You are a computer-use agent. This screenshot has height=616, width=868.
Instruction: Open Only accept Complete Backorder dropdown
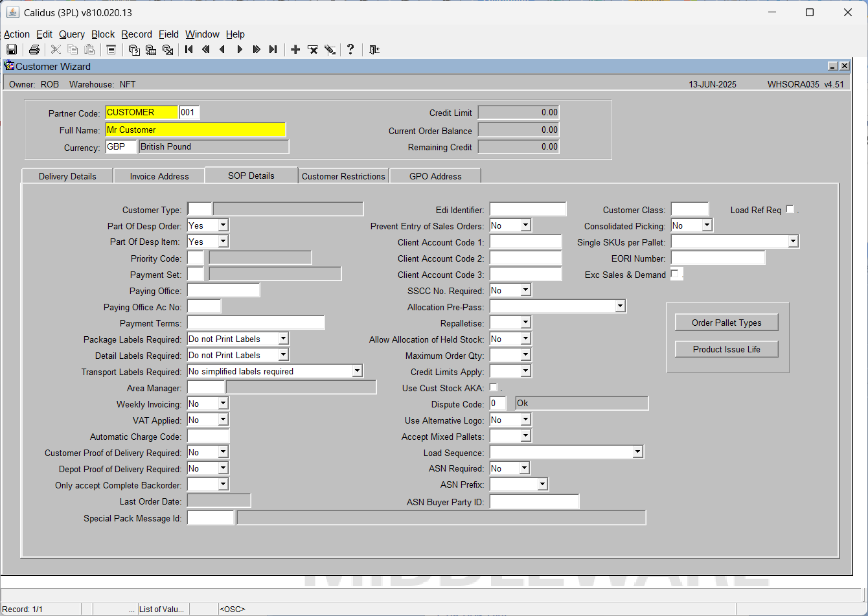point(223,485)
